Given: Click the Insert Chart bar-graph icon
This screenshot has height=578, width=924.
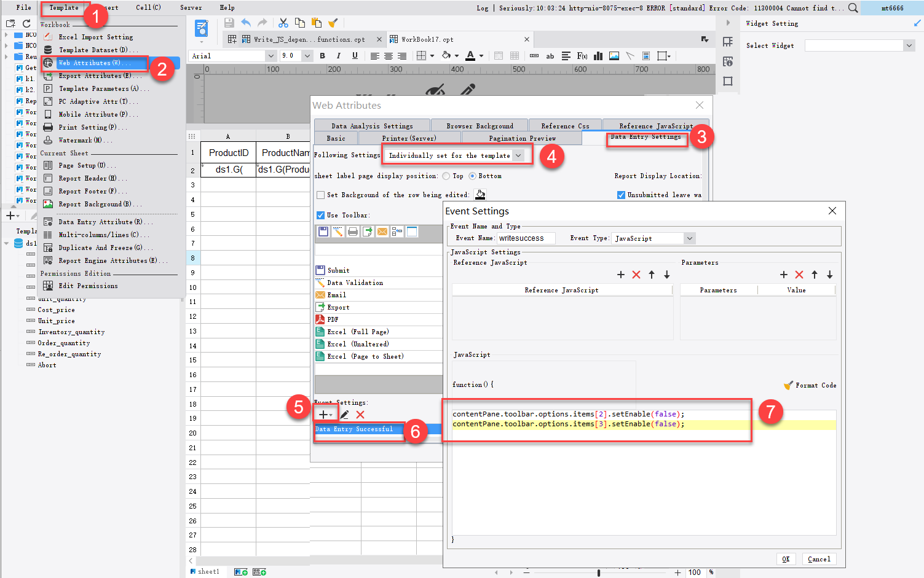Looking at the screenshot, I should pyautogui.click(x=598, y=56).
